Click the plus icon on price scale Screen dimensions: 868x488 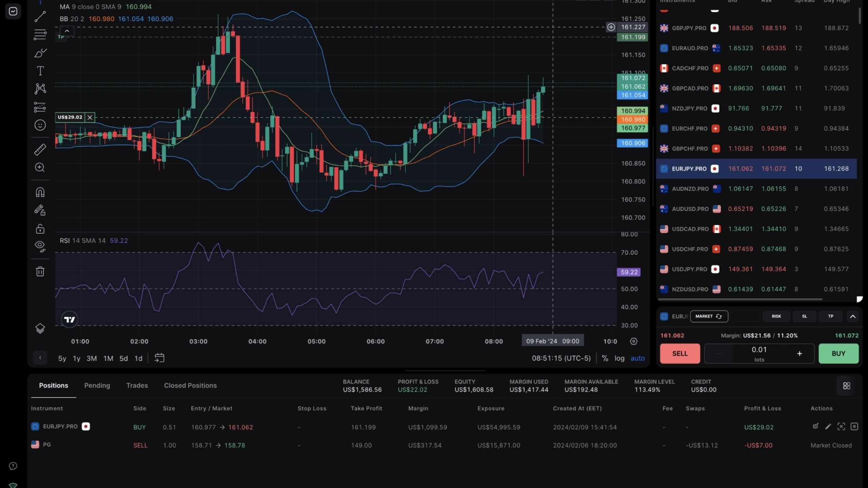tap(611, 27)
